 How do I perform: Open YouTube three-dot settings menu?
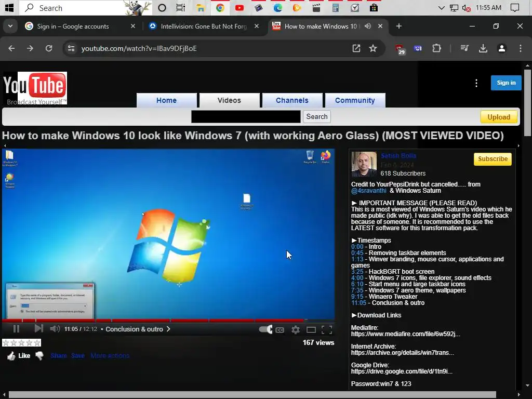click(x=476, y=83)
